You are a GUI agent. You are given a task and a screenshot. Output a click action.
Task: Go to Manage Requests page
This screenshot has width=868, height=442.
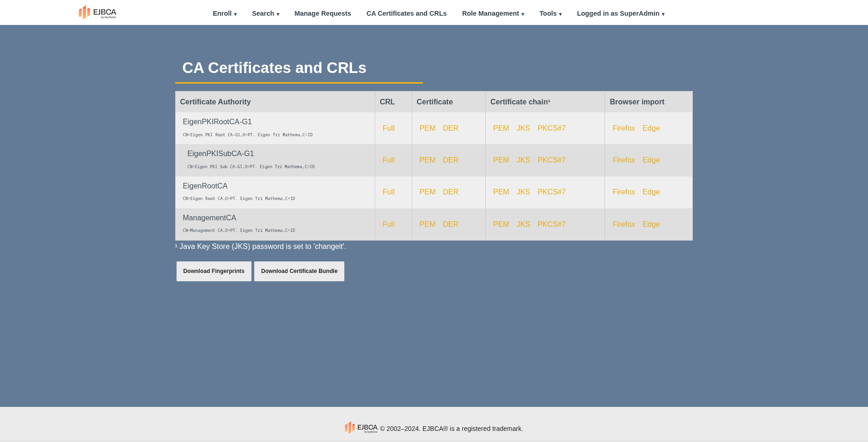323,13
